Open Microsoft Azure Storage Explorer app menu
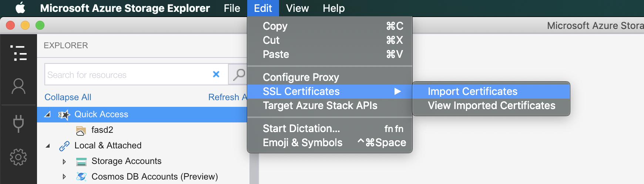Screen dimensions: 644x184 point(125,8)
